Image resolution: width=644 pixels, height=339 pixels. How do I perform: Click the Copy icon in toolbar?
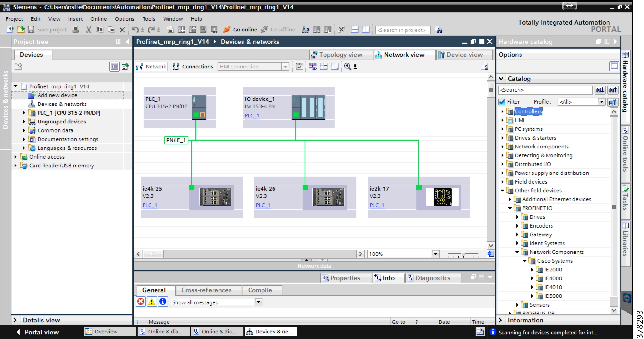[x=100, y=30]
